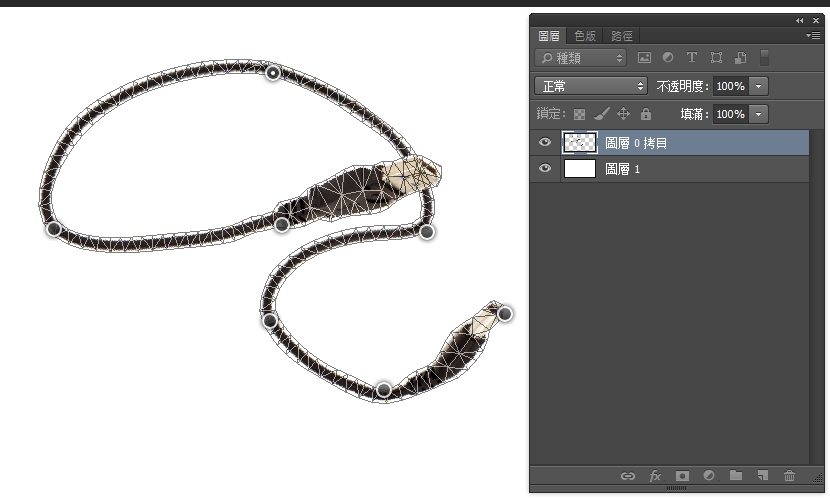Switch to the 色版 tab

coord(585,35)
